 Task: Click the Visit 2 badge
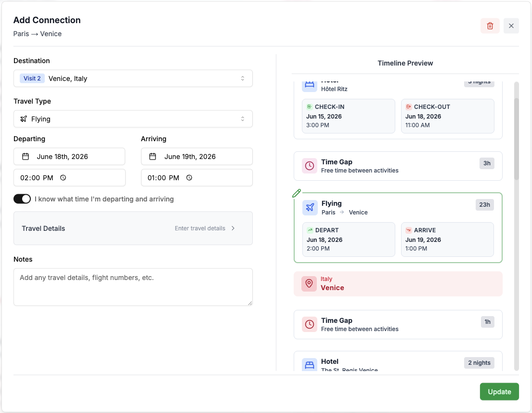point(32,79)
